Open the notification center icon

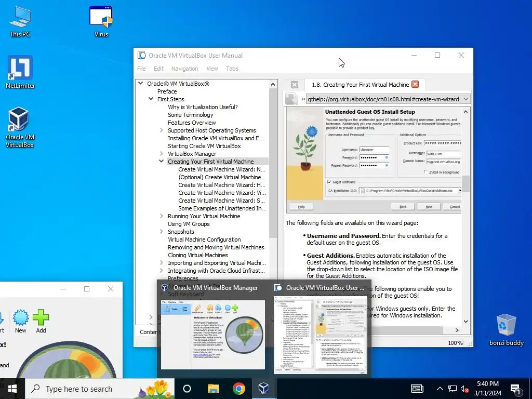coord(515,389)
